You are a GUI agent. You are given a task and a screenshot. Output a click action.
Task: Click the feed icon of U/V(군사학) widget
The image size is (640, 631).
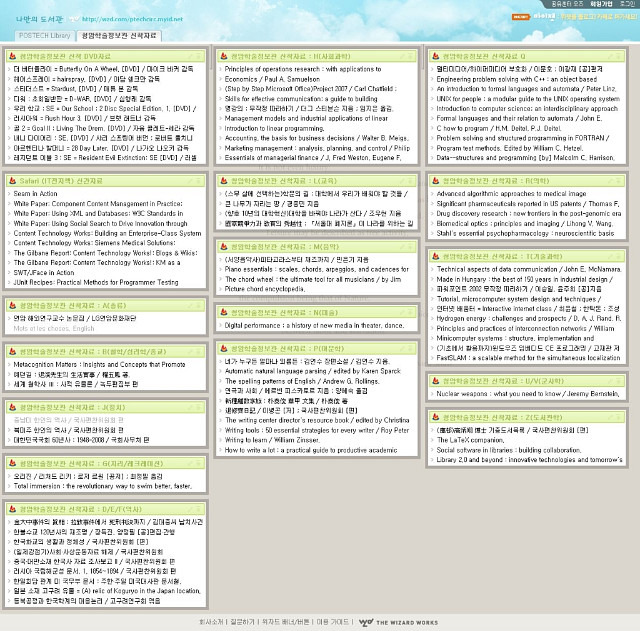436,380
